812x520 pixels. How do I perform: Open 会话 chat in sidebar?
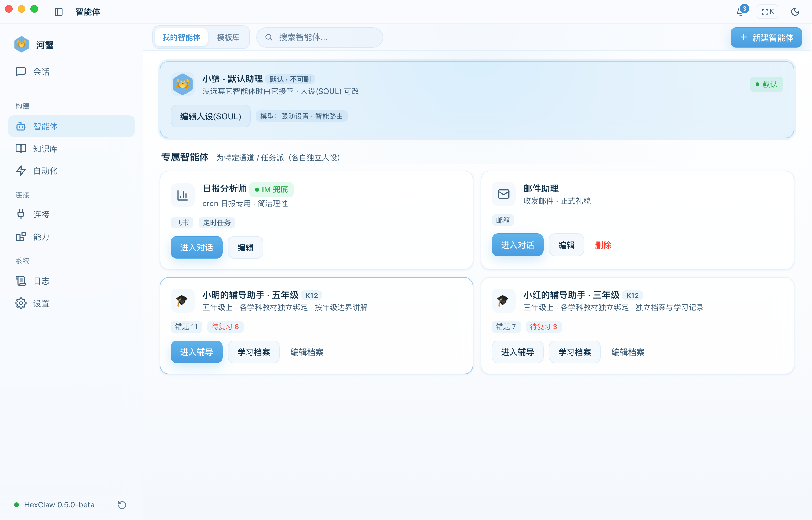(71, 72)
